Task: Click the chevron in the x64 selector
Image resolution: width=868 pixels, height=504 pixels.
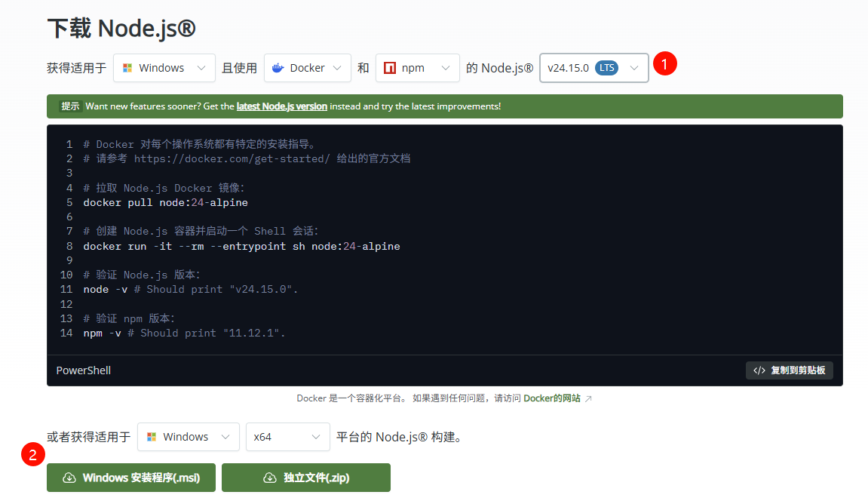Action: tap(316, 437)
